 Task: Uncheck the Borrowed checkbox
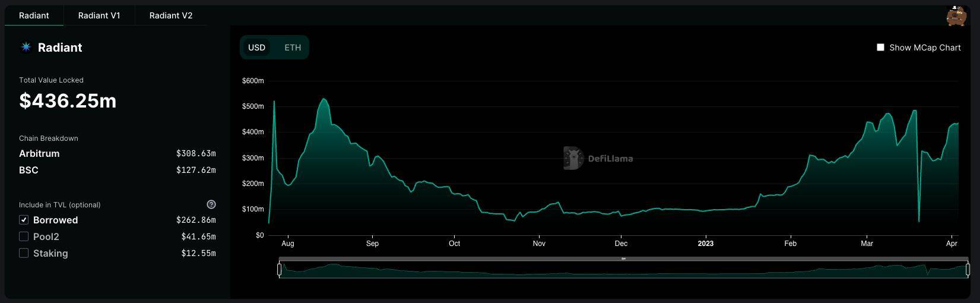click(x=24, y=220)
